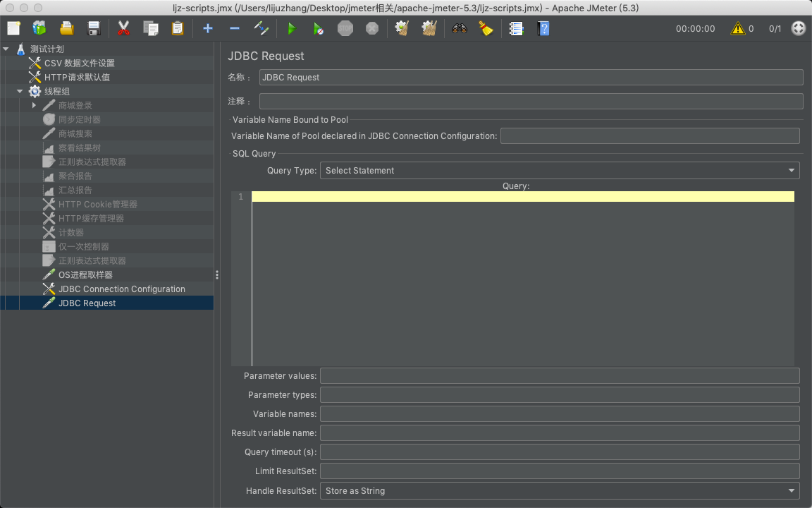Select CSV 数据文件设置 in tree
Screen dimensions: 812x508
(79, 64)
